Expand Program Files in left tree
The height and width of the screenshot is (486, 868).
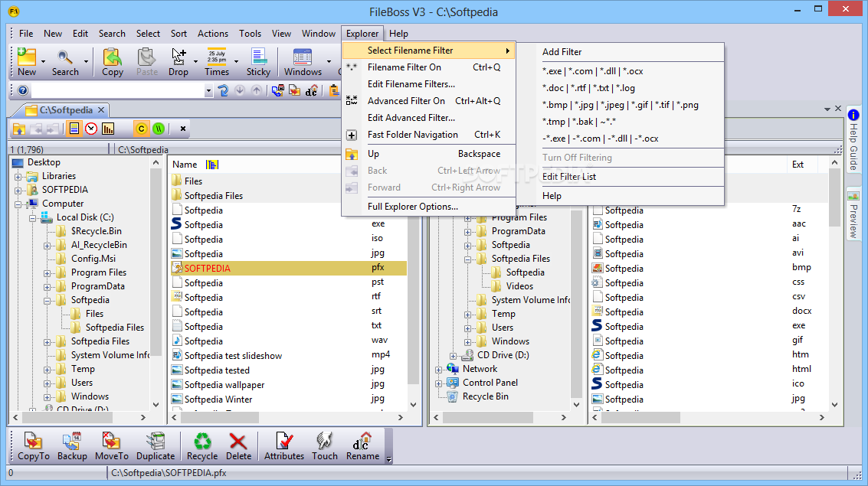(x=47, y=273)
